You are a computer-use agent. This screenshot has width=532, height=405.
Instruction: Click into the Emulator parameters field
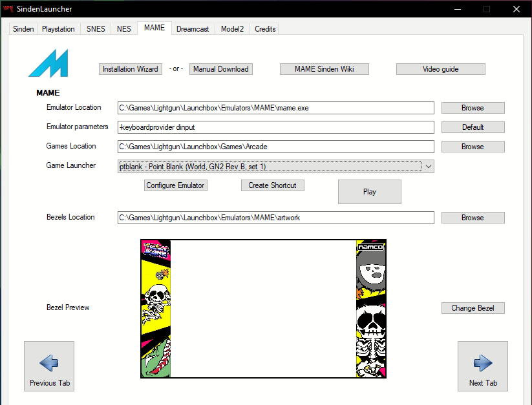pos(276,127)
